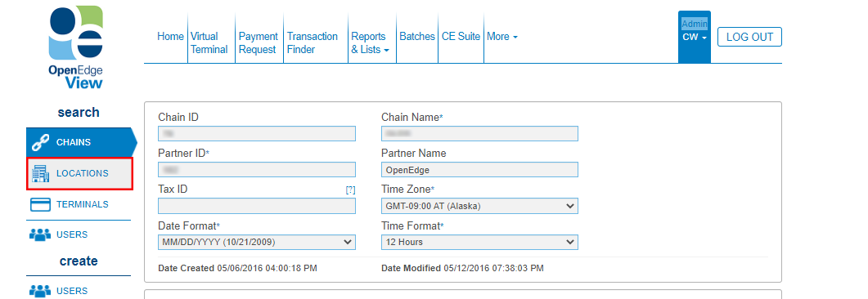Click the OpenEdge View logo
Image resolution: width=868 pixels, height=299 pixels.
[x=76, y=47]
